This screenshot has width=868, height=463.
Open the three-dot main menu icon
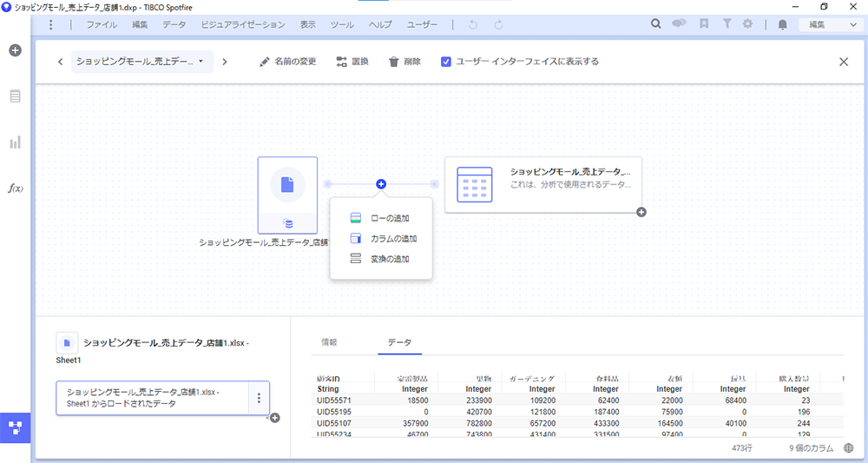click(x=51, y=24)
